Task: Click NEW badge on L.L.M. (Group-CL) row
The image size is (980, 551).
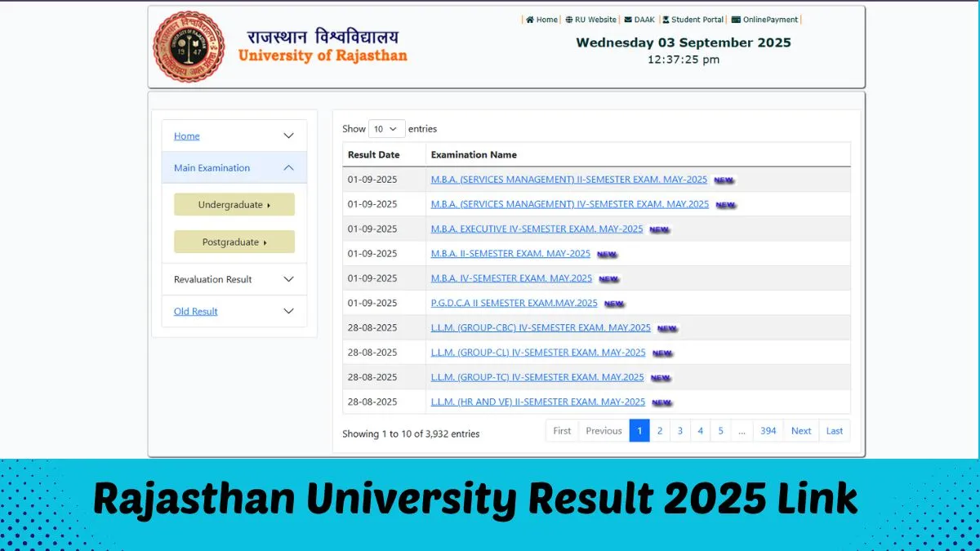Action: [x=662, y=353]
